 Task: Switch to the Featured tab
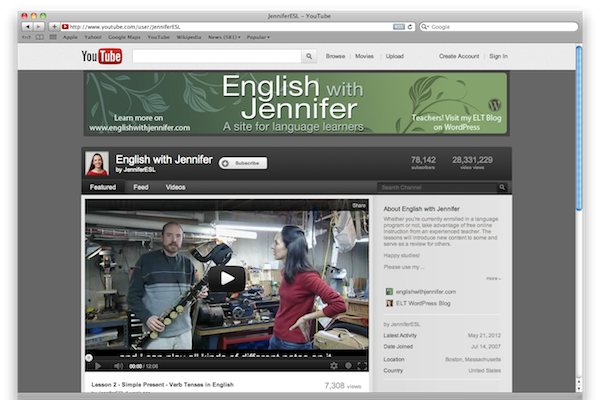(103, 187)
